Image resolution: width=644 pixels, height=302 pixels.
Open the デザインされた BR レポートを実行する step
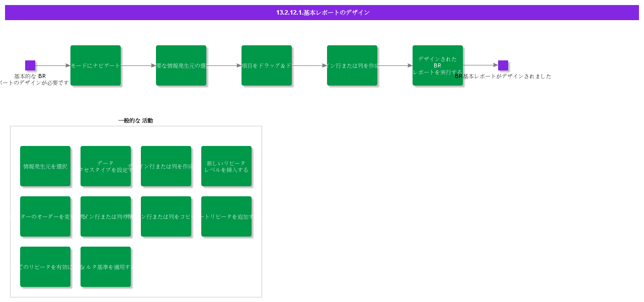click(438, 65)
